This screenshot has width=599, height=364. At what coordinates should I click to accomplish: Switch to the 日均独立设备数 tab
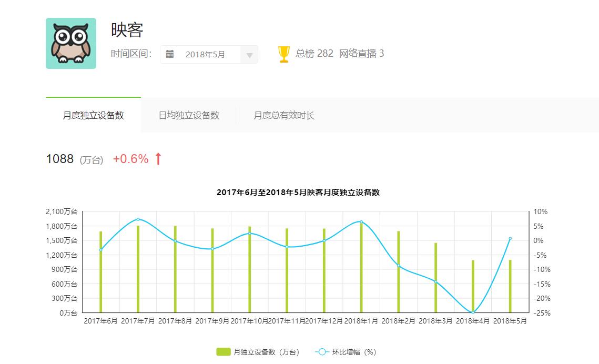click(189, 115)
